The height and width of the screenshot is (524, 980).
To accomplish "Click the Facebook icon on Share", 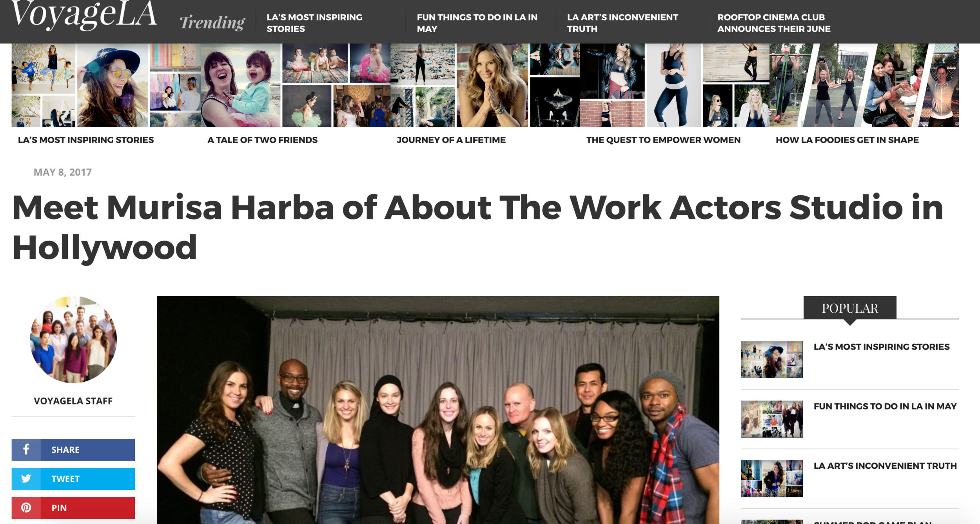I will coord(26,450).
